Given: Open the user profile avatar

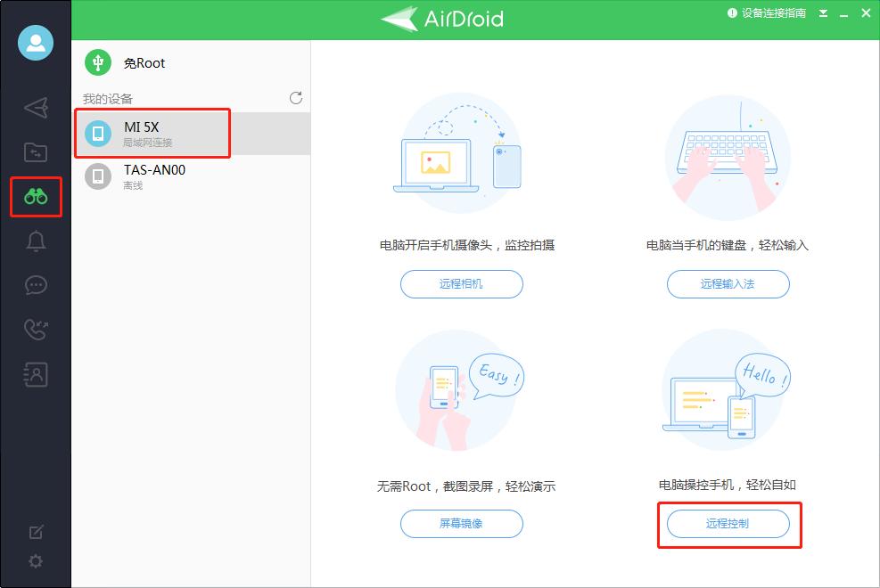Looking at the screenshot, I should tap(36, 42).
